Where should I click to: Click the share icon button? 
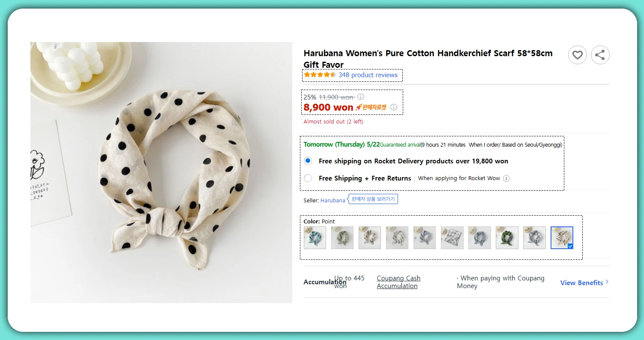point(600,55)
